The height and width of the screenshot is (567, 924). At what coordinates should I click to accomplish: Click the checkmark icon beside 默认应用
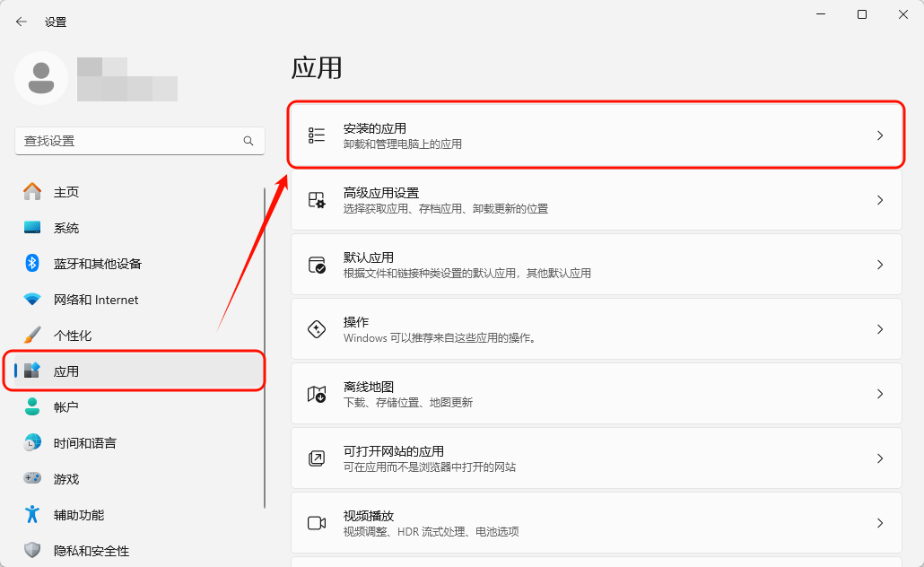[x=317, y=265]
